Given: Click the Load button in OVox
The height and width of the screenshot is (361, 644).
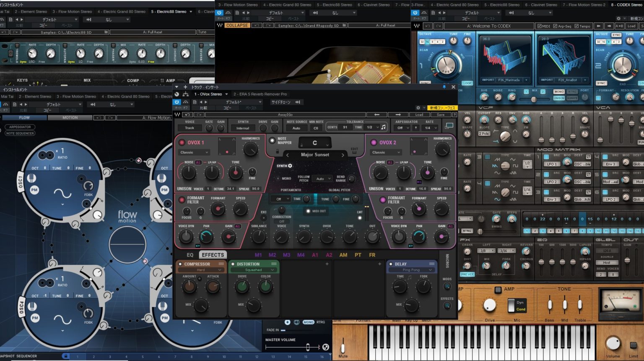Looking at the screenshot, I should (x=419, y=114).
